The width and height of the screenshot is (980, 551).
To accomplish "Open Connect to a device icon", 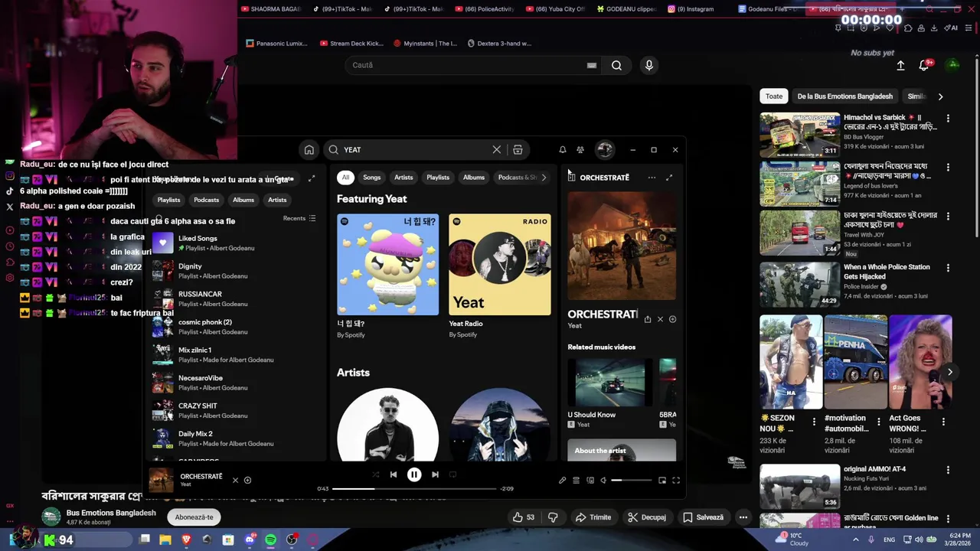I will click(x=590, y=480).
